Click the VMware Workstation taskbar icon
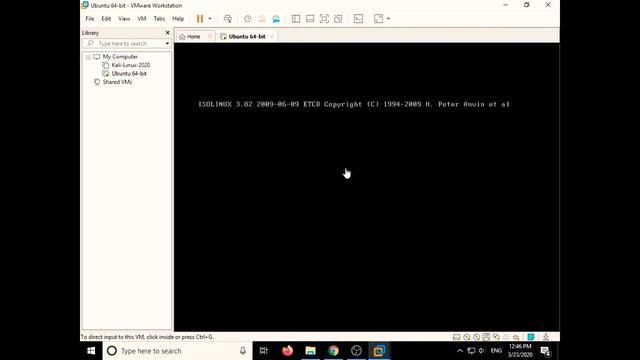This screenshot has height=360, width=640. (x=379, y=351)
